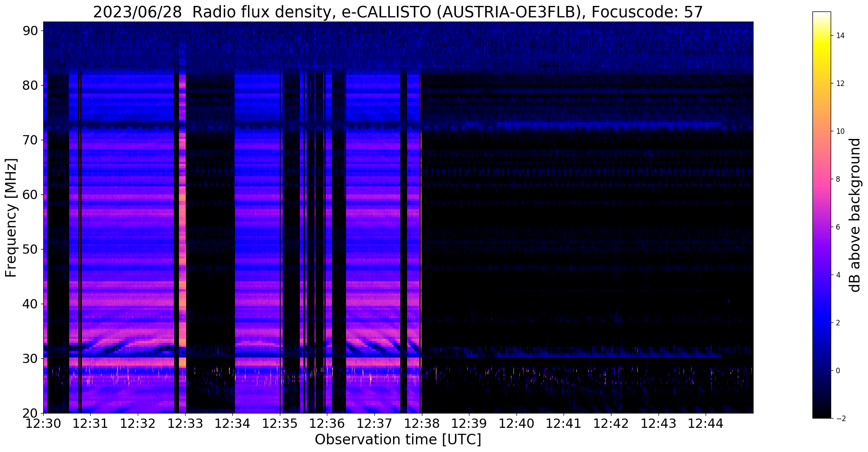
Task: Click the 90 MHz frequency tick label
Action: [x=31, y=31]
